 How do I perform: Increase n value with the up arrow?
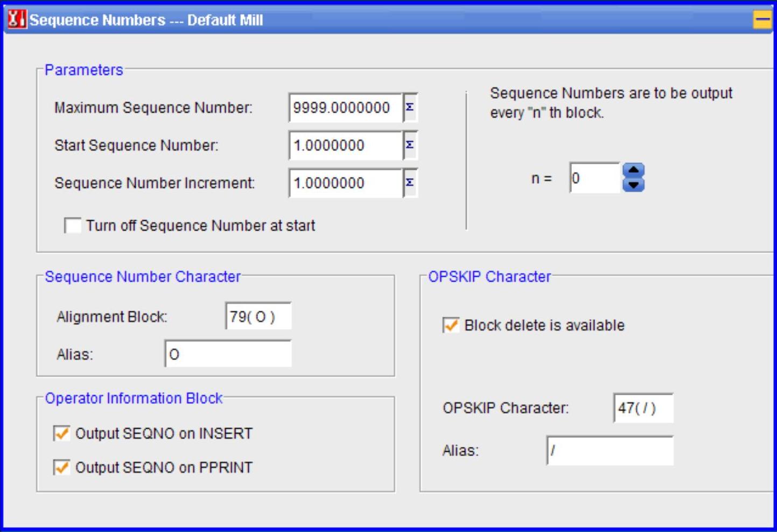[x=634, y=171]
